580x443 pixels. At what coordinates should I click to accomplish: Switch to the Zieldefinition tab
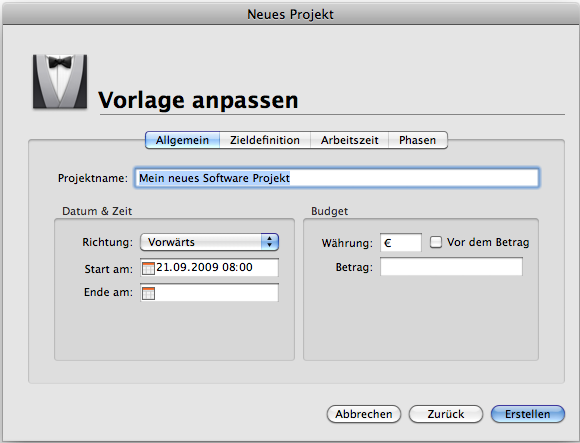coord(265,140)
